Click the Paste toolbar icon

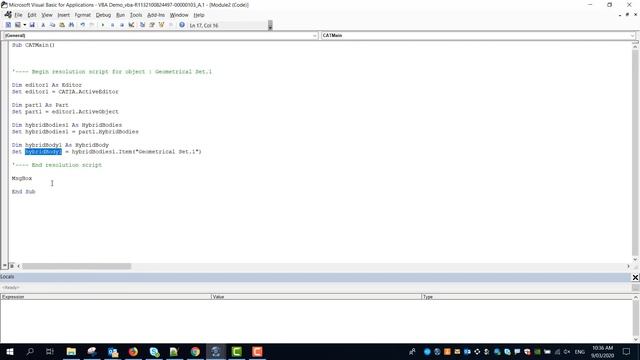[62, 25]
